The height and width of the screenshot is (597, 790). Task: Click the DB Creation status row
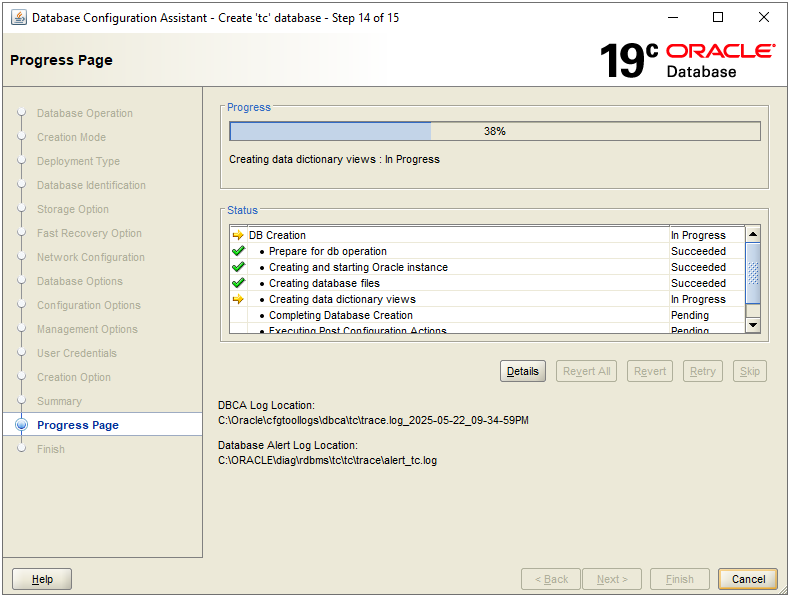pos(487,235)
